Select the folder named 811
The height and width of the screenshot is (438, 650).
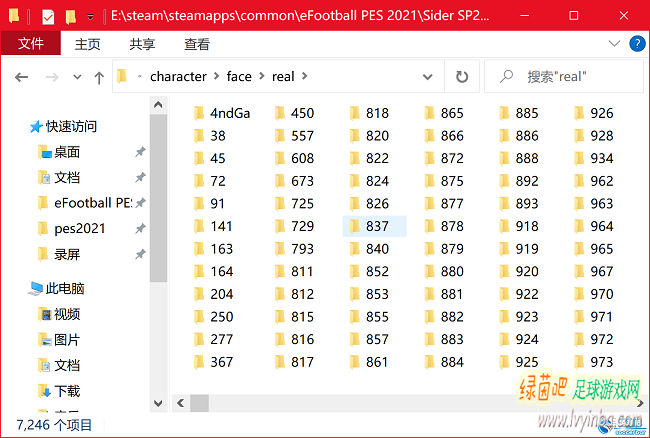(x=294, y=271)
